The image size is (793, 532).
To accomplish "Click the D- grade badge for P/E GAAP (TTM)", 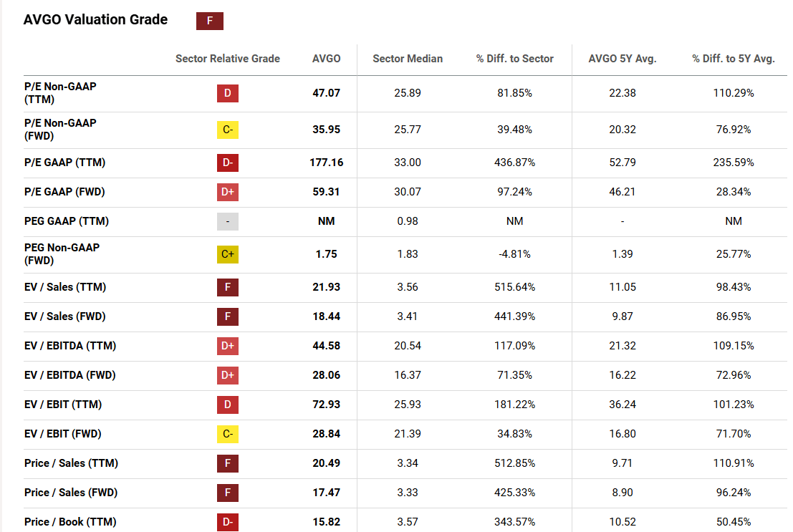I will pyautogui.click(x=228, y=163).
